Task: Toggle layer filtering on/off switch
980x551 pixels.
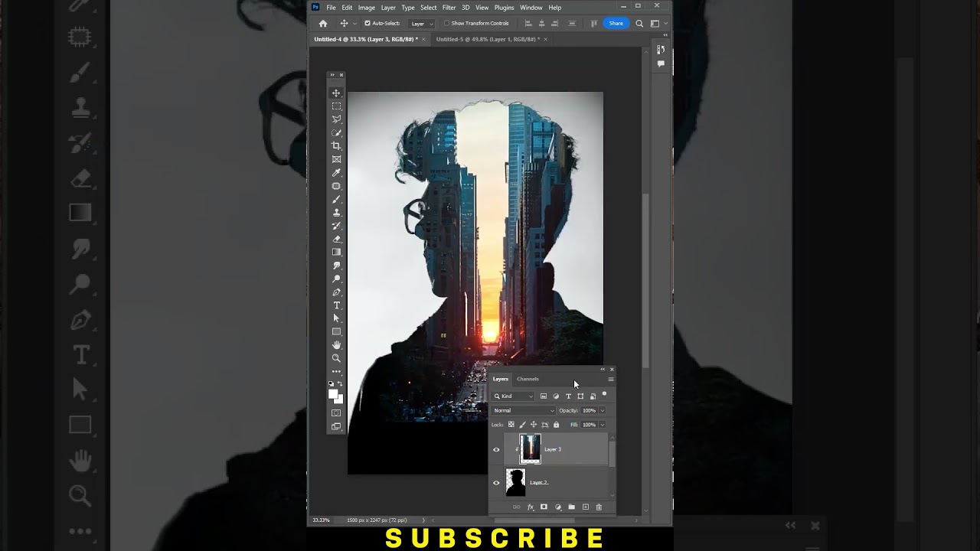Action: (604, 395)
